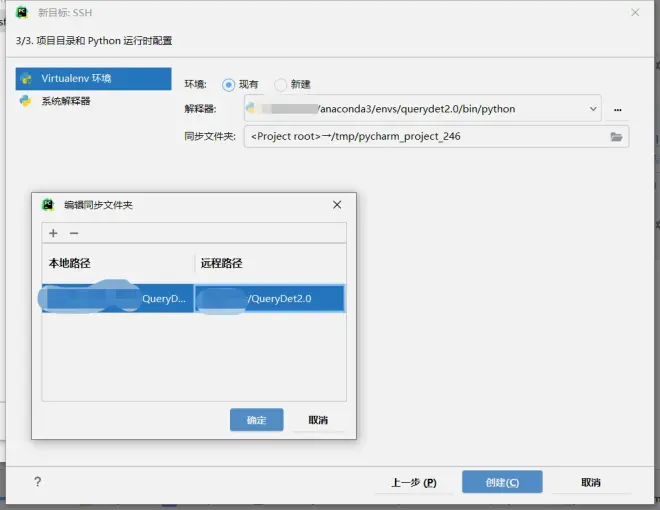Switch to Virtualenv 环境 in sidebar
Image resolution: width=660 pixels, height=510 pixels.
point(93,79)
